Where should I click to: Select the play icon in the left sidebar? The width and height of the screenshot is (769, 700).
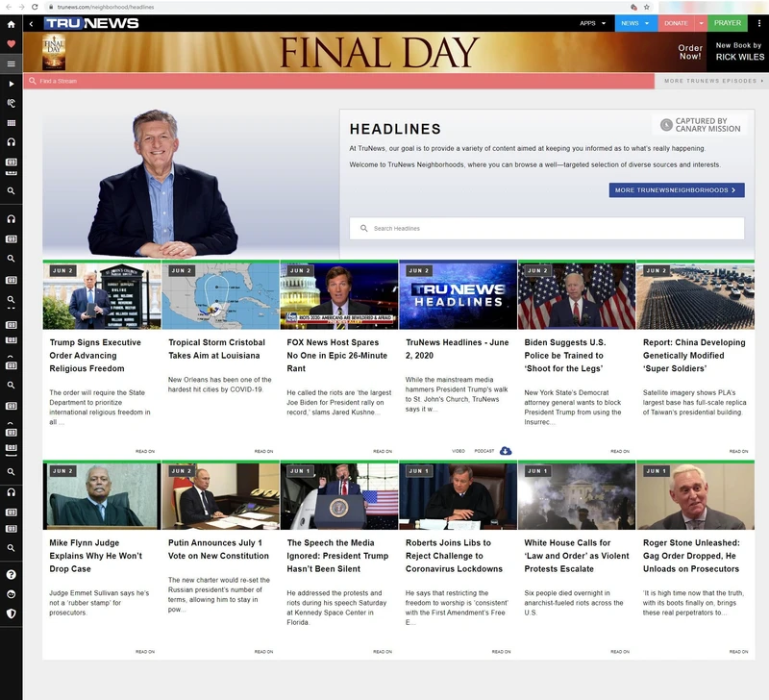coord(10,85)
